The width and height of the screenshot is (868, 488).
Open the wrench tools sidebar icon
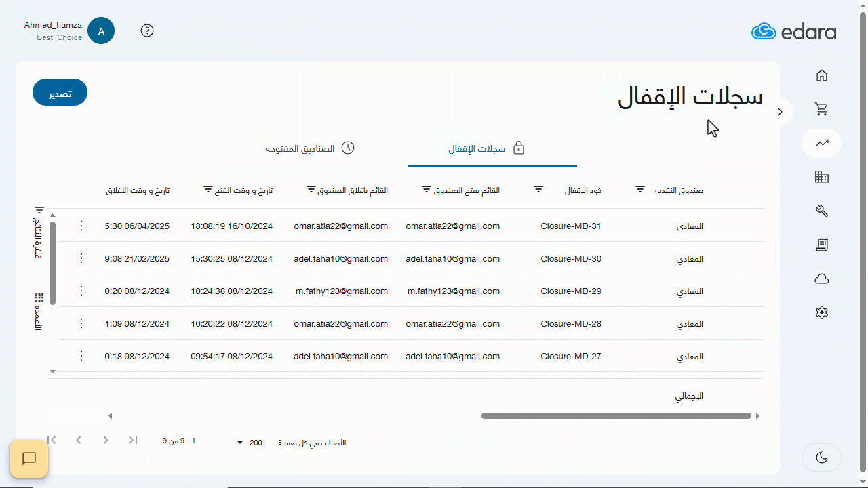click(x=821, y=211)
